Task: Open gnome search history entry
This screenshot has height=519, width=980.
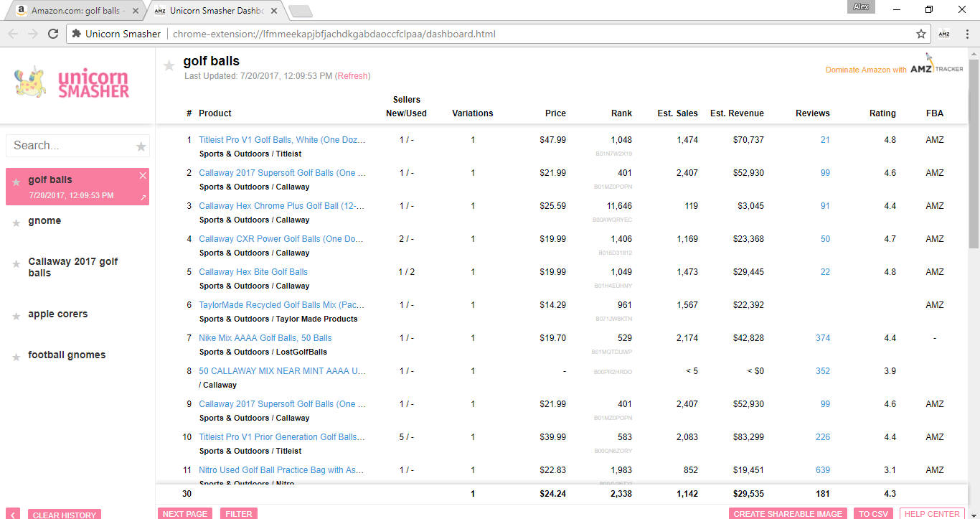Action: click(44, 221)
